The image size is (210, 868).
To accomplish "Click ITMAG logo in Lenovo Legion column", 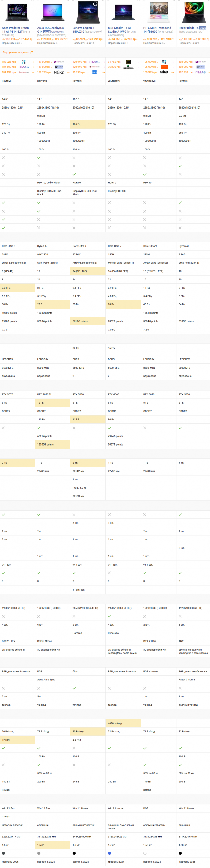I will coord(94,62).
